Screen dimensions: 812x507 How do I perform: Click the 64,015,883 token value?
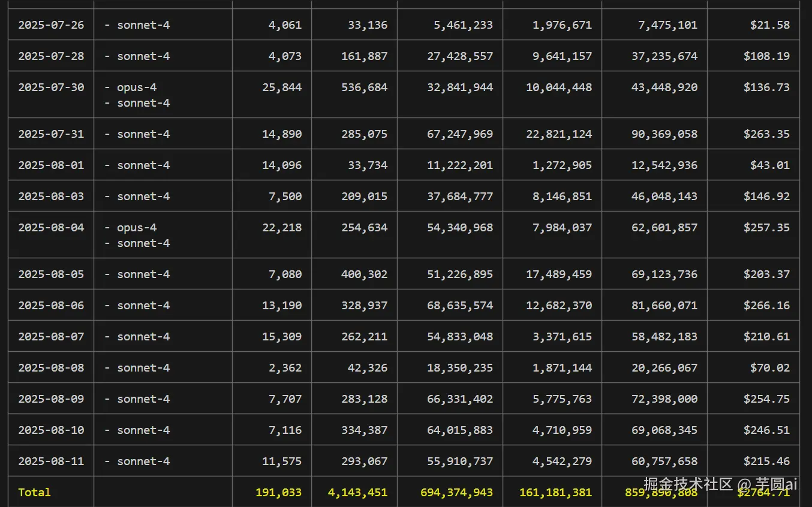pyautogui.click(x=460, y=430)
